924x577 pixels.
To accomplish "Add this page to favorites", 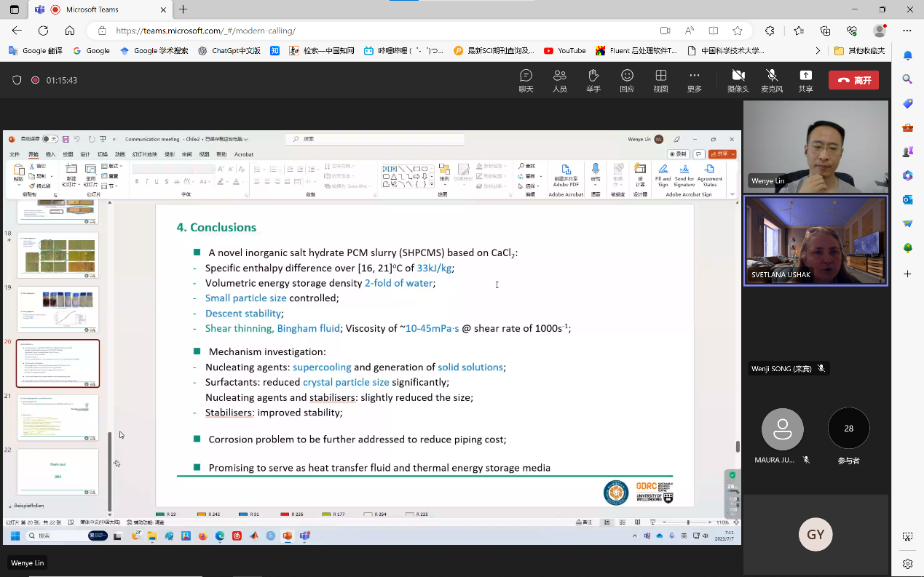I will 738,31.
